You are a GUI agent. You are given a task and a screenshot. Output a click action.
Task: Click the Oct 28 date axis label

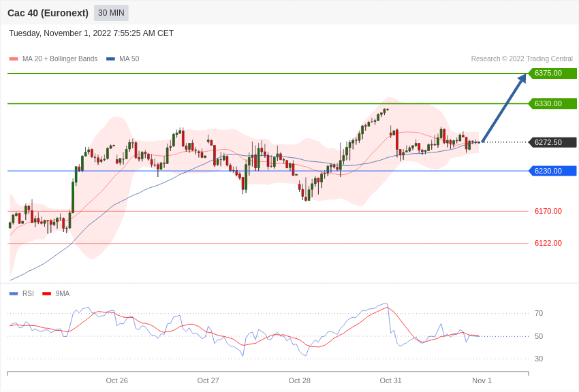(300, 380)
